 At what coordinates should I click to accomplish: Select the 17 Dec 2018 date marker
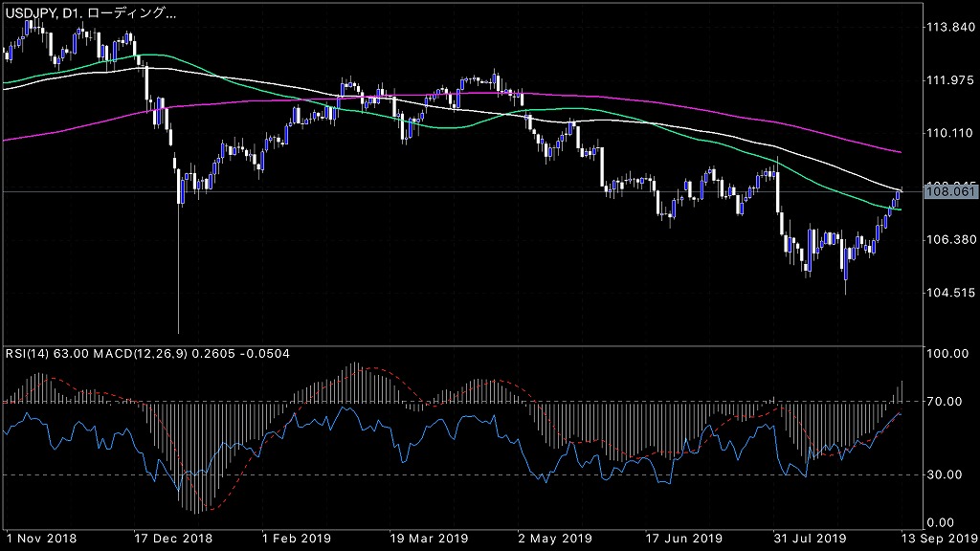pos(171,539)
